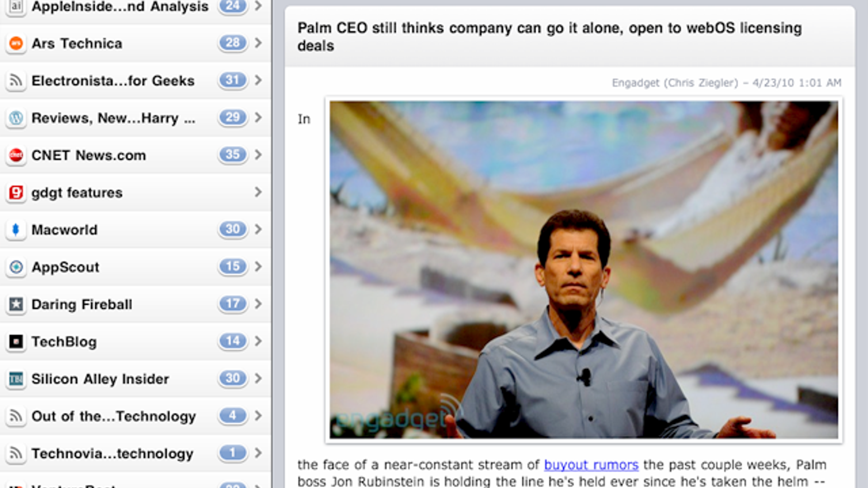Select the Out of the...Technology feed
Screen dimensions: 868x488
tap(113, 416)
